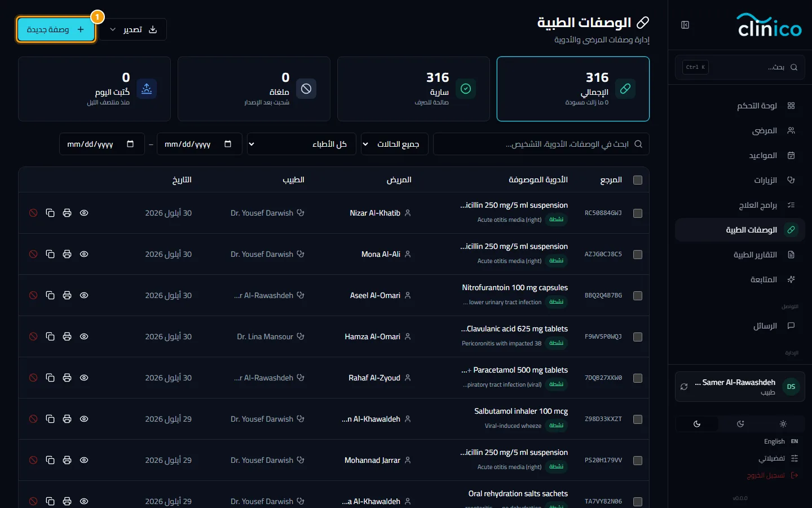Open medical reports التقارير الطبية
Screen dimensions: 812x508
[740, 255]
